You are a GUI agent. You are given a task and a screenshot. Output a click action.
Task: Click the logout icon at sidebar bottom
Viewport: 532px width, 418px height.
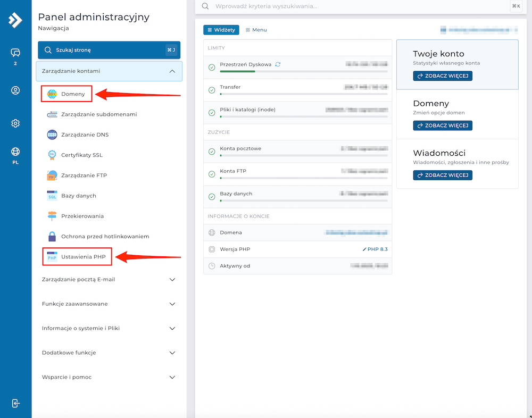tap(15, 403)
